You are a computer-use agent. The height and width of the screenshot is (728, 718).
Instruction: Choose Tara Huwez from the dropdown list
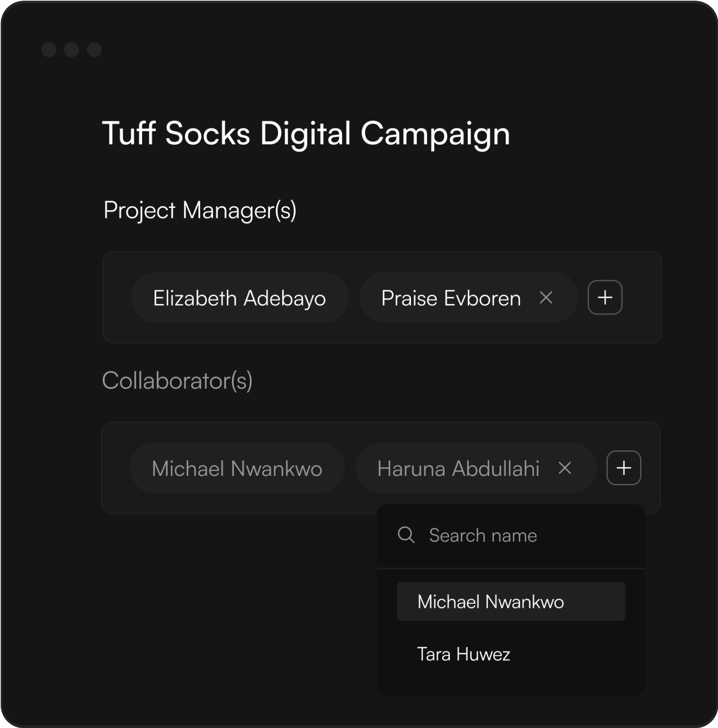coord(464,654)
